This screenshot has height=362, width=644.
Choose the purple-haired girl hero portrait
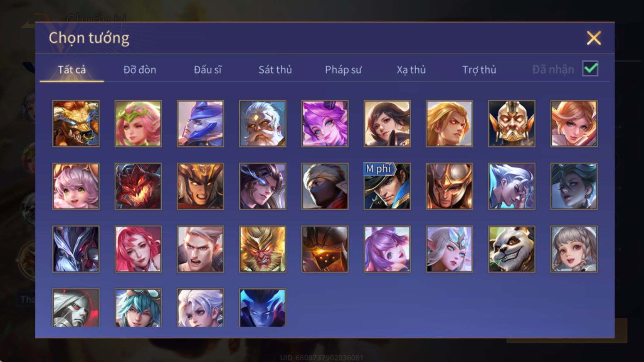coord(325,123)
